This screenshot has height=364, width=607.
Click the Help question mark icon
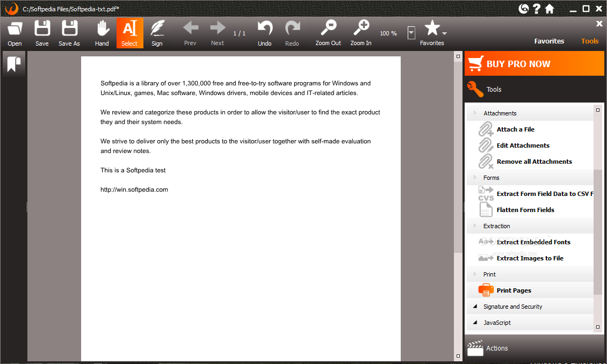[537, 9]
